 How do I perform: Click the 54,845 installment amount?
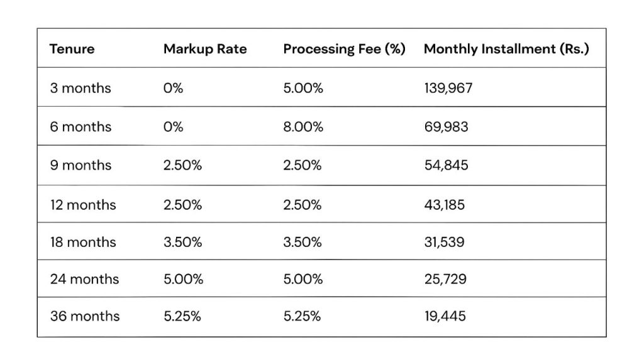click(446, 165)
